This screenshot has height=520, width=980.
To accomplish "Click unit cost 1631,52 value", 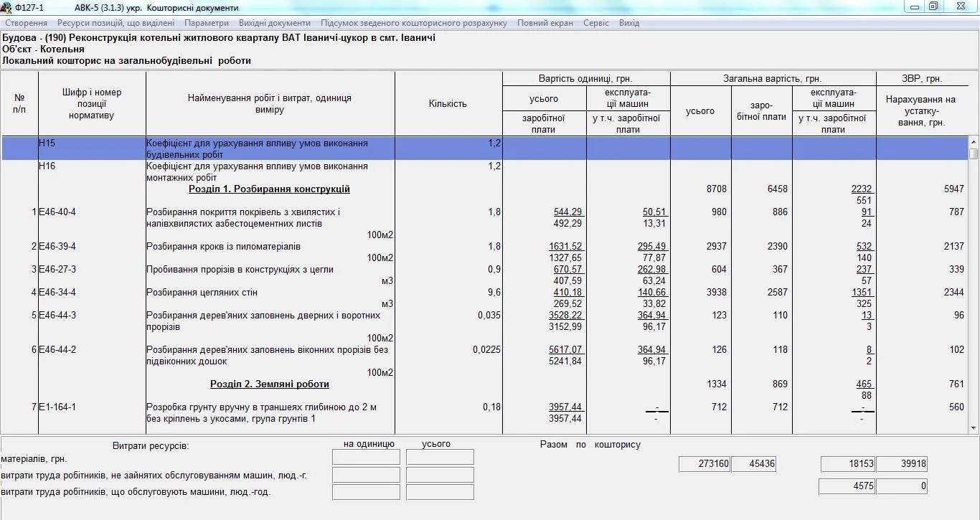I will click(x=565, y=247).
